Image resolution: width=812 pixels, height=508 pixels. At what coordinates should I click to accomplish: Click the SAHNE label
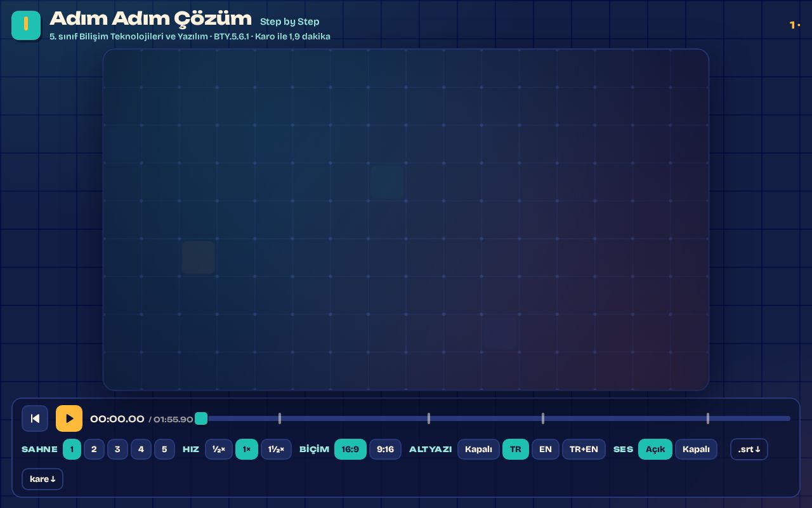coord(39,449)
